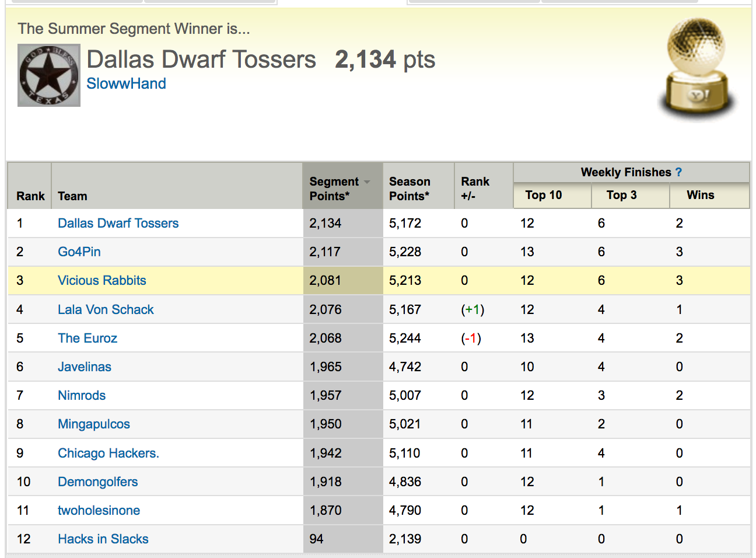Open the Javelinas team link
This screenshot has width=756, height=558.
coord(85,367)
